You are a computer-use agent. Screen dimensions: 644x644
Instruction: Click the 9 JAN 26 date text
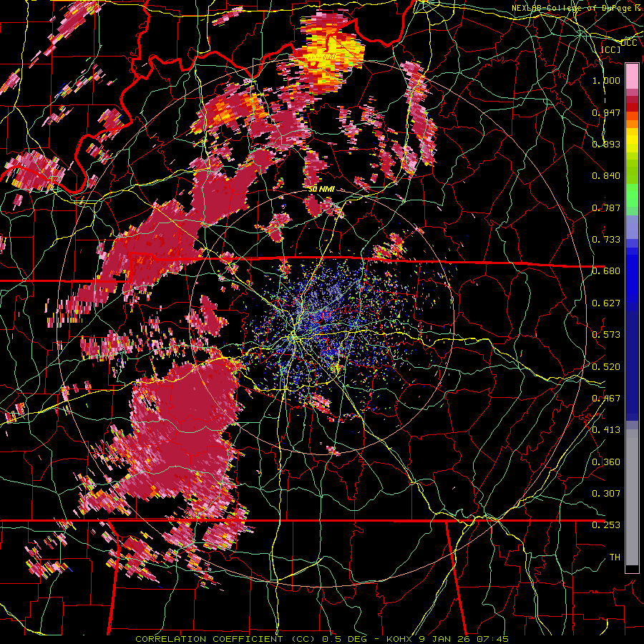444,639
